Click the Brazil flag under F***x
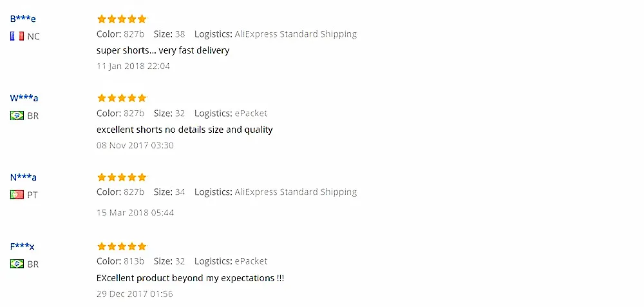The width and height of the screenshot is (644, 307). pos(17,264)
